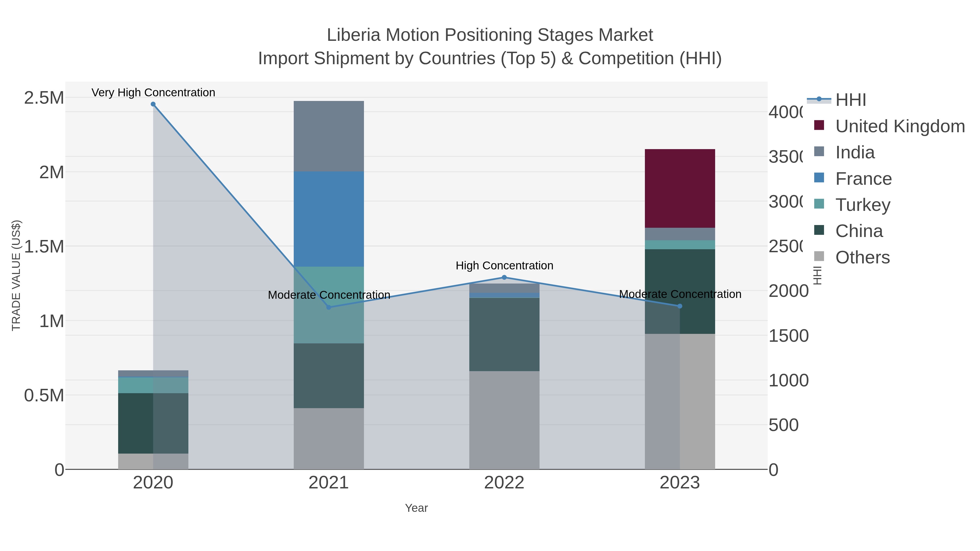
Task: Click the 2023 HHI data point
Action: pyautogui.click(x=680, y=306)
